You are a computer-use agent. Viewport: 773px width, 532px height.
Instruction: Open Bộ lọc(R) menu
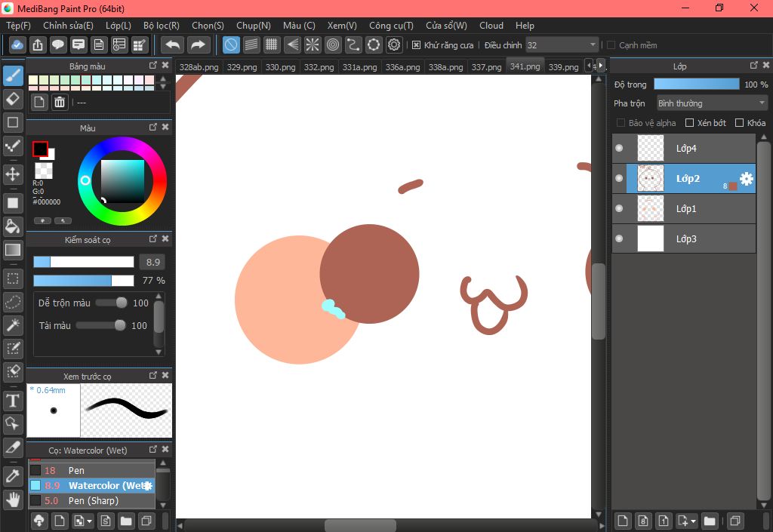(x=162, y=26)
